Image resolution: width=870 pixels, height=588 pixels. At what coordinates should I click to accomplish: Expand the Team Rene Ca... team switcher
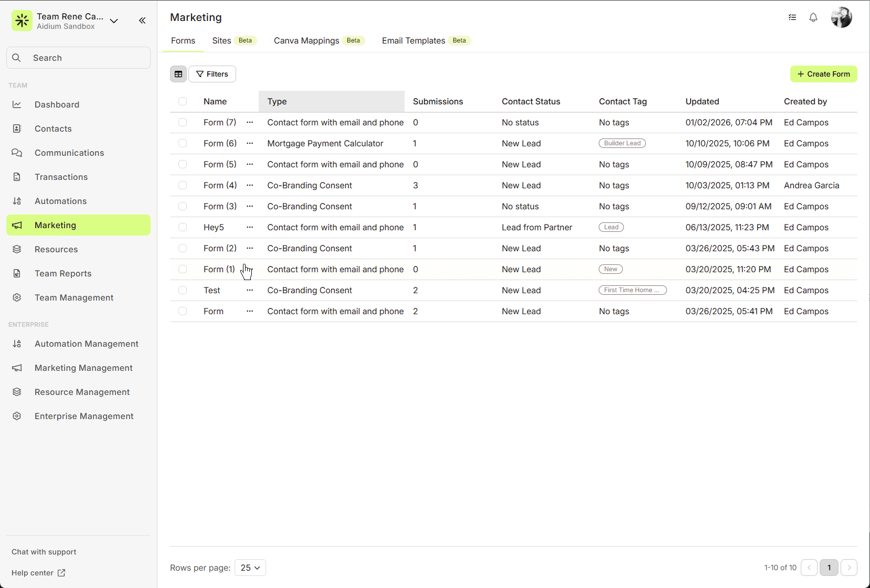[x=114, y=21]
